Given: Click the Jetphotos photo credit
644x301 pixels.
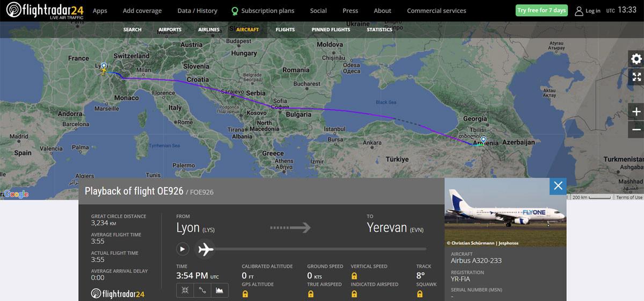Looking at the screenshot, I should (482, 243).
